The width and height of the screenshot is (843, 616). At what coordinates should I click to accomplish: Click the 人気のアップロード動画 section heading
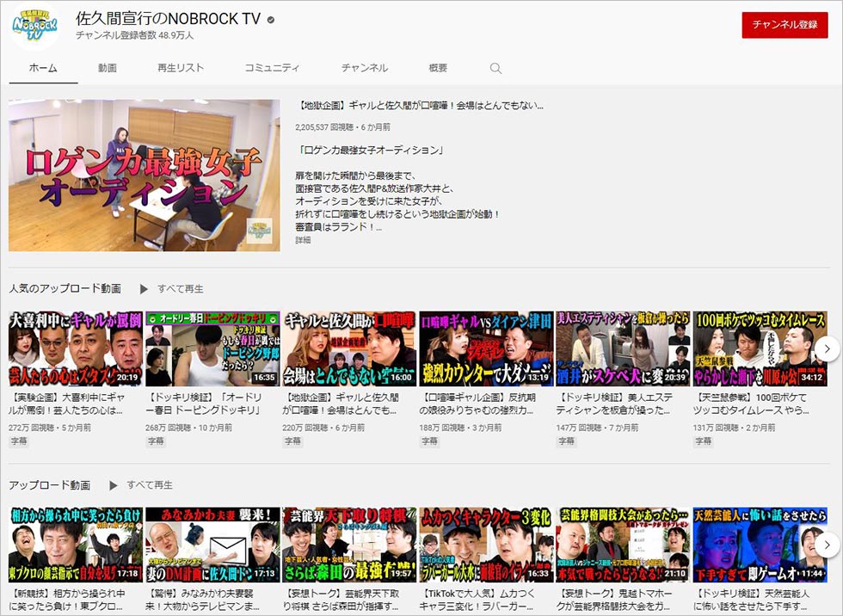(x=65, y=289)
